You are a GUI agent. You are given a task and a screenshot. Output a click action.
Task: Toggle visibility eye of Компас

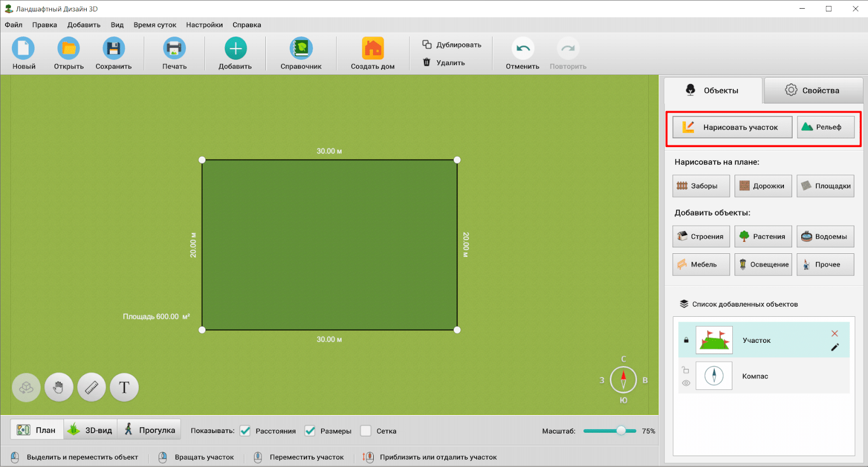[x=686, y=383]
